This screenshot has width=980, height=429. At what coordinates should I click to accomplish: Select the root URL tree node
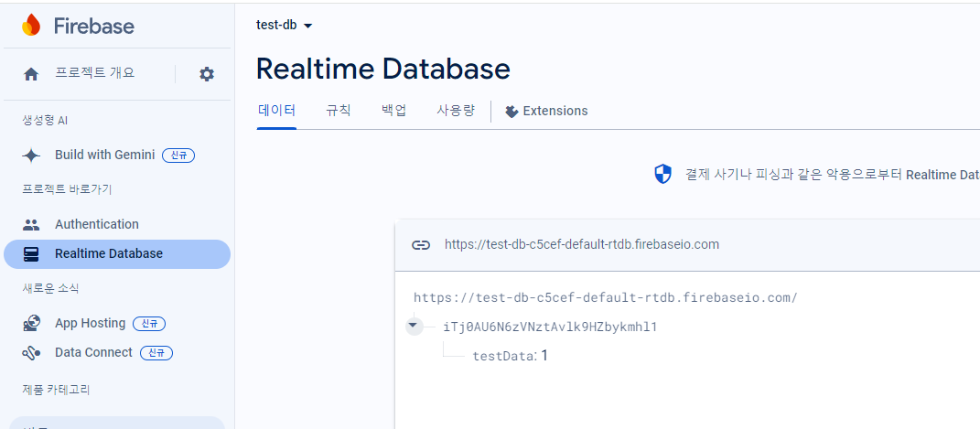[606, 297]
